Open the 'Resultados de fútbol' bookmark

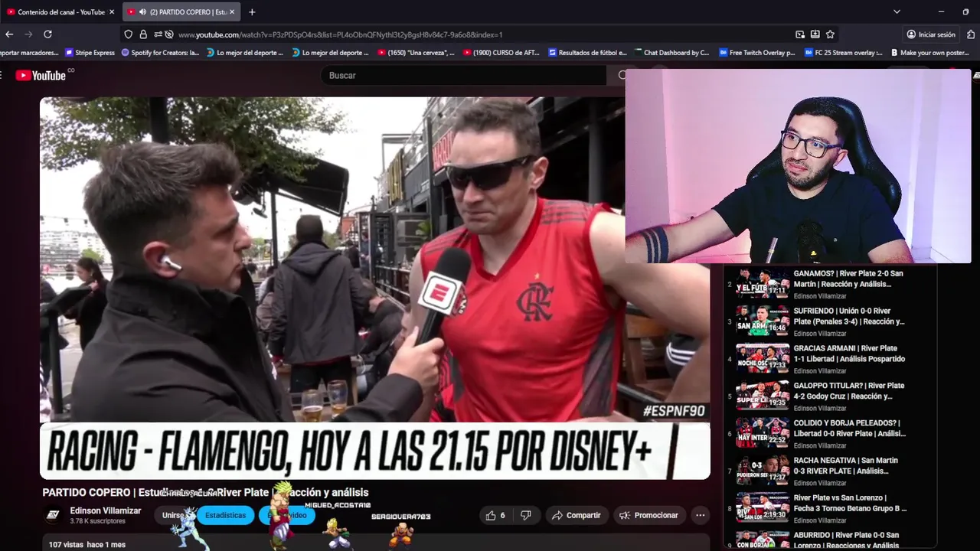[587, 53]
